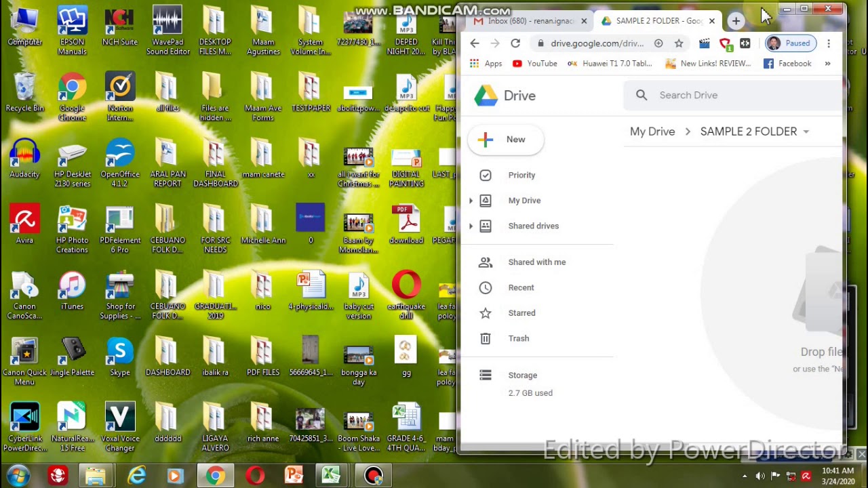The width and height of the screenshot is (868, 488).
Task: Open Apps bookmark
Action: tap(486, 64)
